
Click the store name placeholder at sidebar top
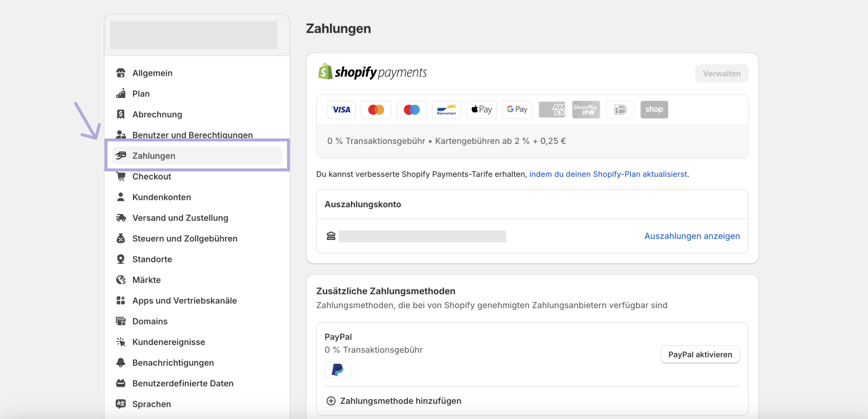tap(194, 35)
